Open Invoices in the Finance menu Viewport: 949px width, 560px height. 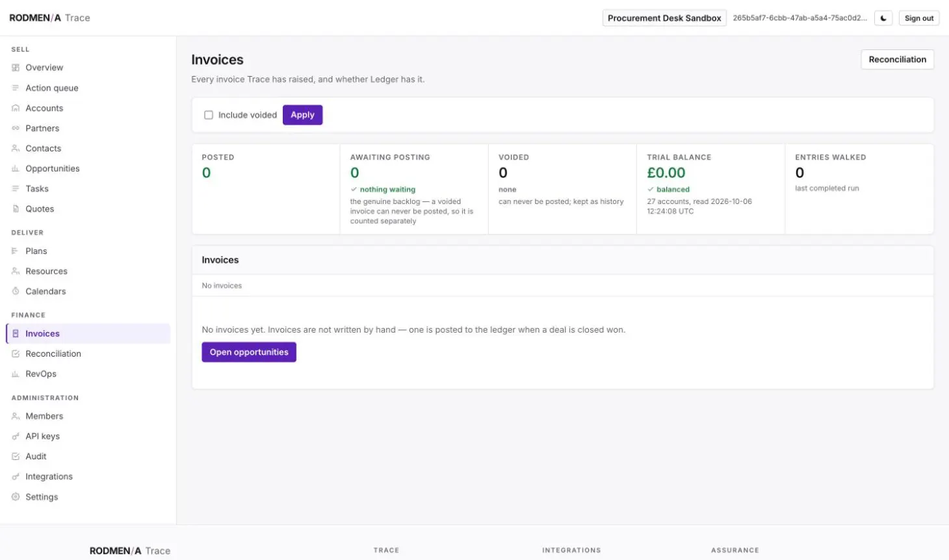[x=88, y=333]
